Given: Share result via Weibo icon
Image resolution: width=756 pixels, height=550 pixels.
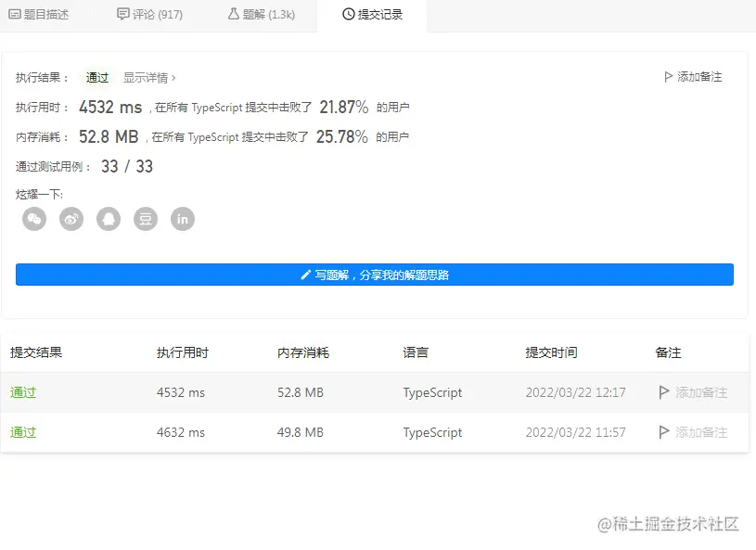Looking at the screenshot, I should 71,219.
